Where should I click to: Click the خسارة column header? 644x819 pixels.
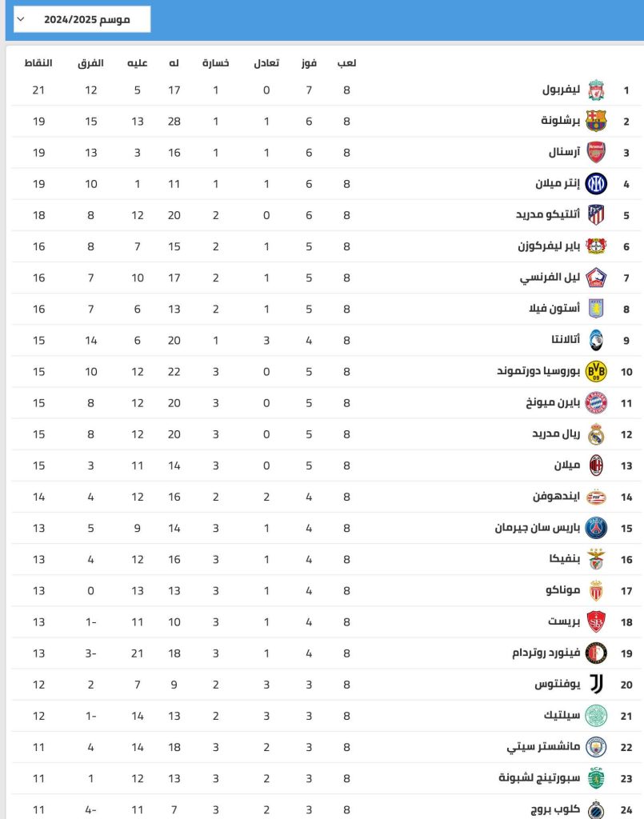coord(216,62)
